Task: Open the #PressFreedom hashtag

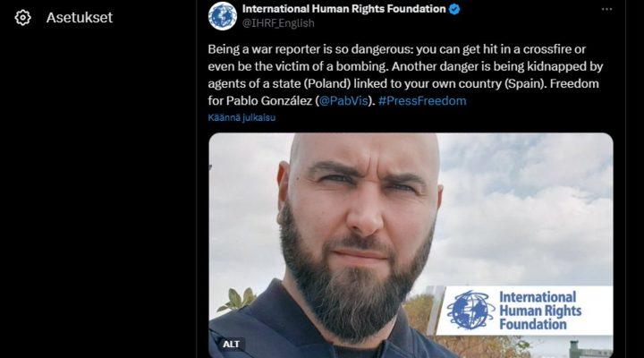Action: pos(422,101)
